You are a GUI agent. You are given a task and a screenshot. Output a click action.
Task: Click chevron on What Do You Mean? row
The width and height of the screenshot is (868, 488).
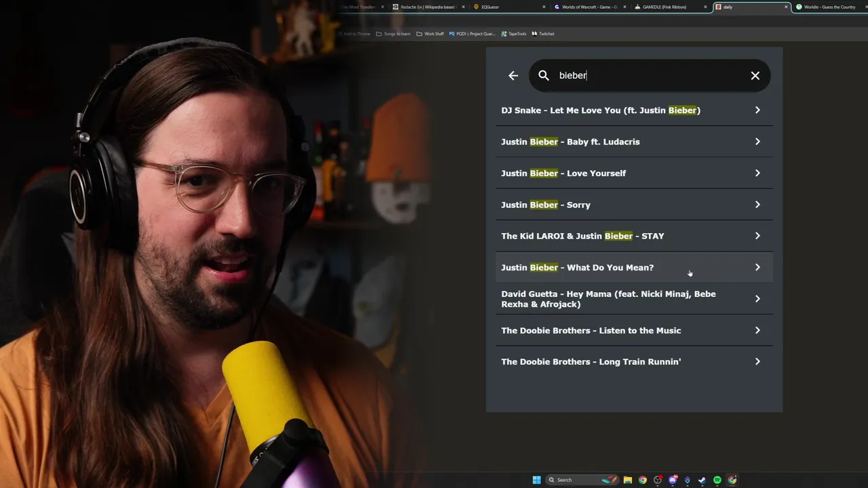tap(757, 267)
